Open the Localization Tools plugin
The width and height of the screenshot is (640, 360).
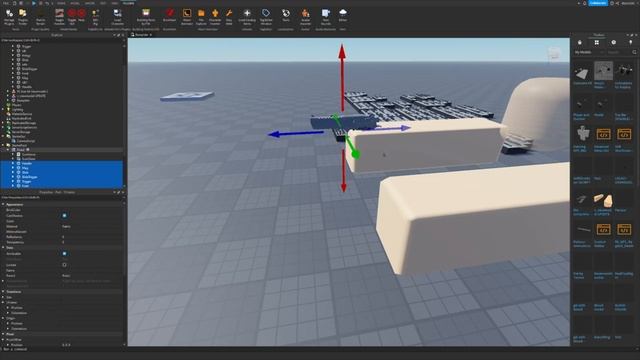pyautogui.click(x=286, y=16)
